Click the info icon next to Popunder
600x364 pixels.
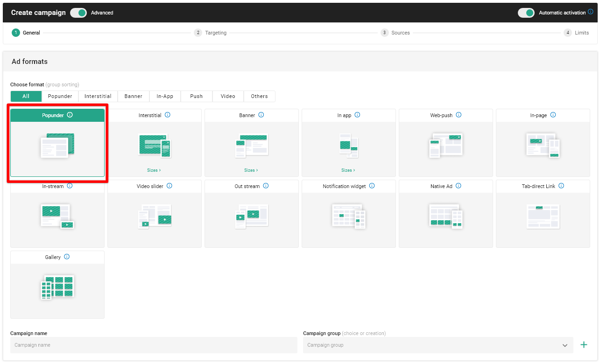pyautogui.click(x=70, y=115)
